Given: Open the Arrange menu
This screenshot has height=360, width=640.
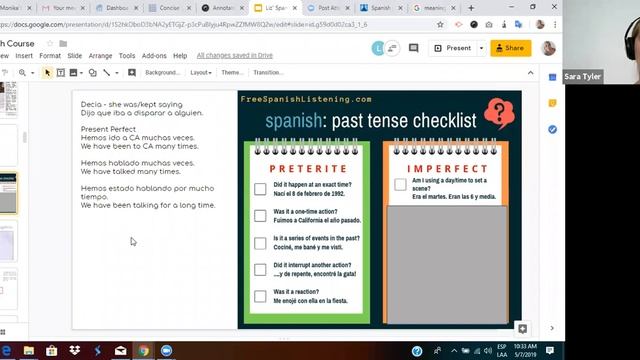Looking at the screenshot, I should tap(100, 56).
